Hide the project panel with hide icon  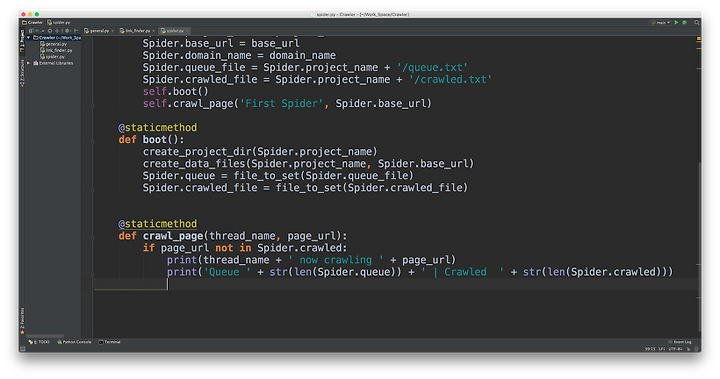point(76,31)
